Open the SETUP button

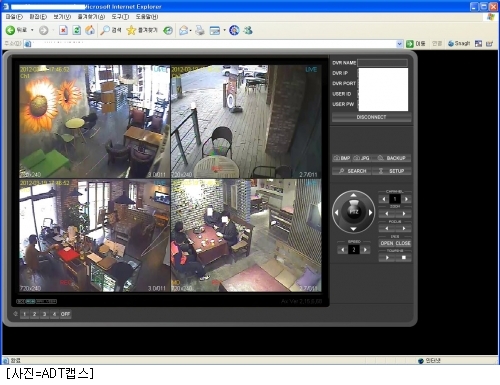392,171
